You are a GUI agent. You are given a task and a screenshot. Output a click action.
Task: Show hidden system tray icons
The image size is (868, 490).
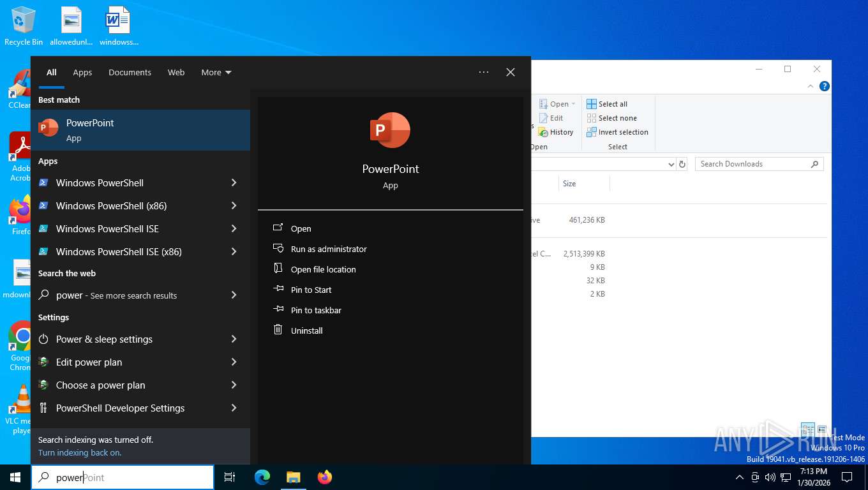(740, 477)
